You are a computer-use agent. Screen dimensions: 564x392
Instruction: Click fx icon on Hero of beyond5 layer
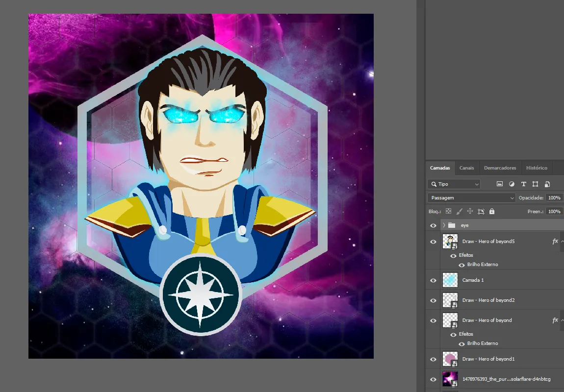tap(555, 241)
